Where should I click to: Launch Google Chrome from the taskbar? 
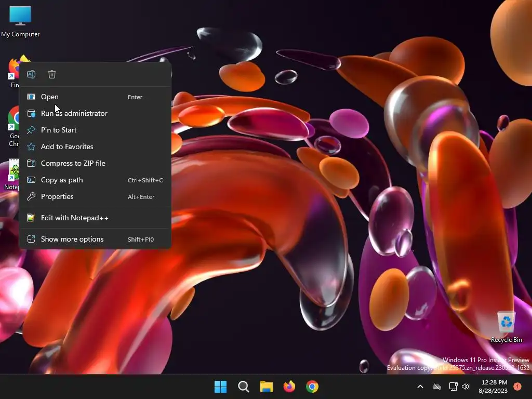(x=312, y=387)
